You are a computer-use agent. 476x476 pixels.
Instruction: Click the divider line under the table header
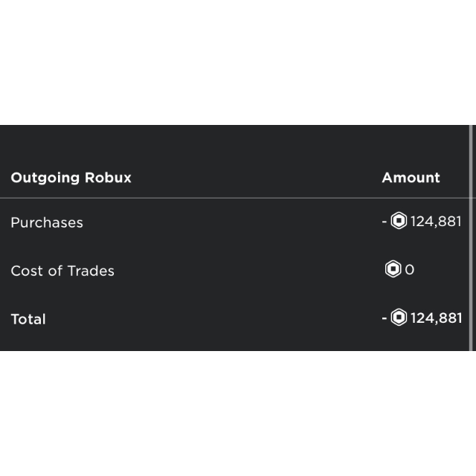coord(223,199)
